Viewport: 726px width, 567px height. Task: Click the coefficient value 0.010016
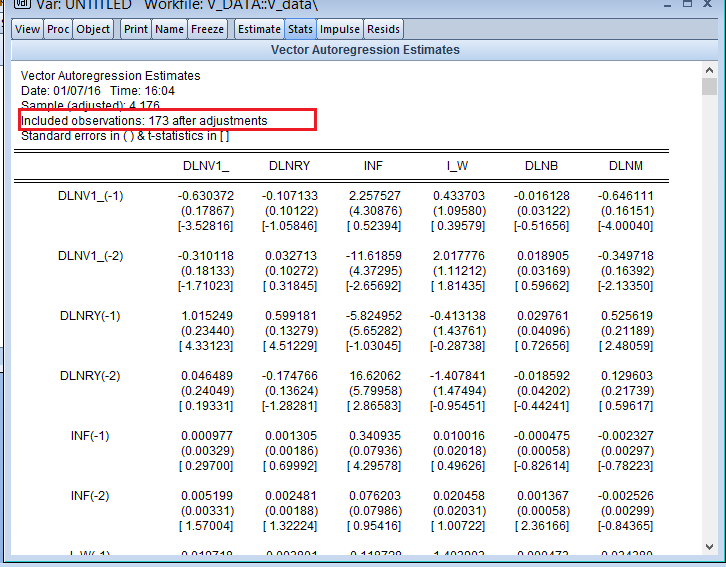tap(458, 436)
